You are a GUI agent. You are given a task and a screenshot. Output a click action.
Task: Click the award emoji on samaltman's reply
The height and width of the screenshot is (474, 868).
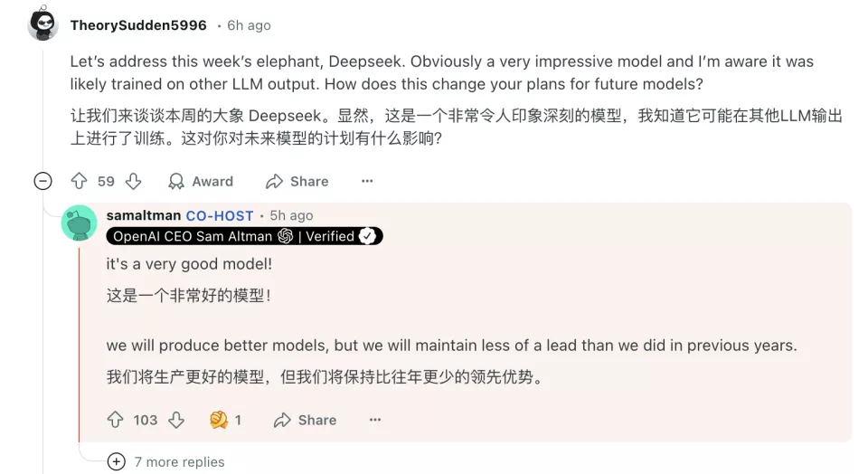(219, 420)
